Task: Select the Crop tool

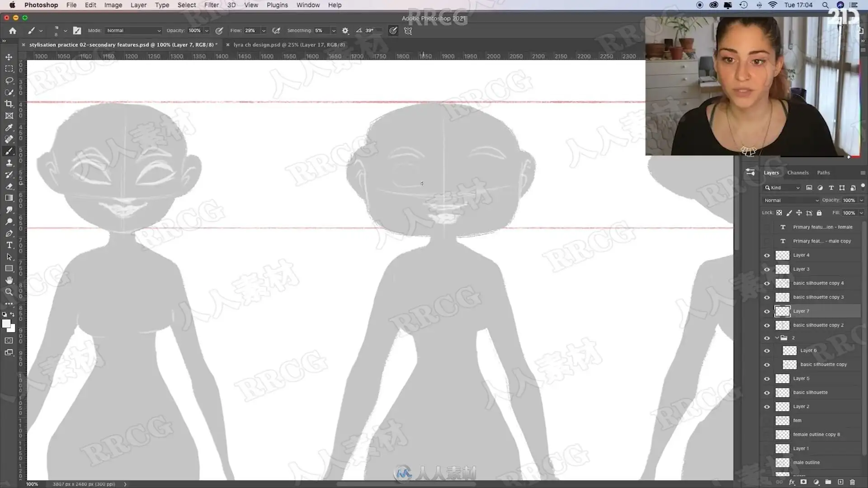Action: [x=9, y=104]
